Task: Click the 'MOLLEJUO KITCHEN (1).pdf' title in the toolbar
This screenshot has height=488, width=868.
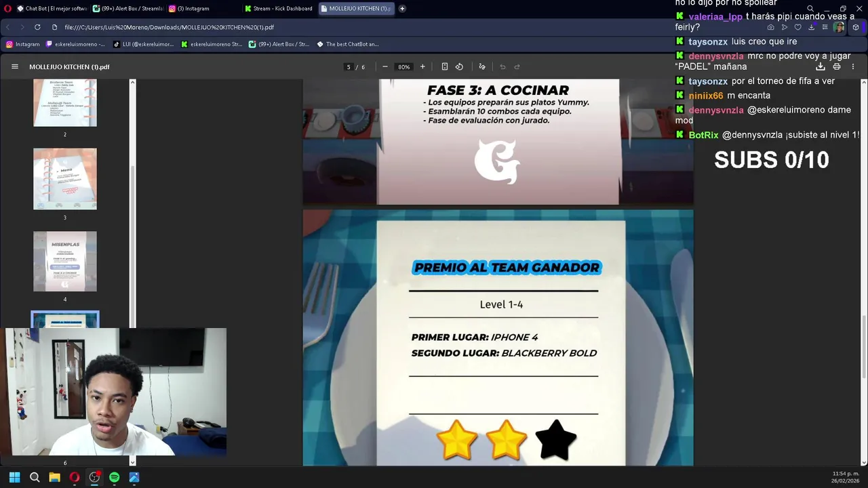Action: pos(69,66)
